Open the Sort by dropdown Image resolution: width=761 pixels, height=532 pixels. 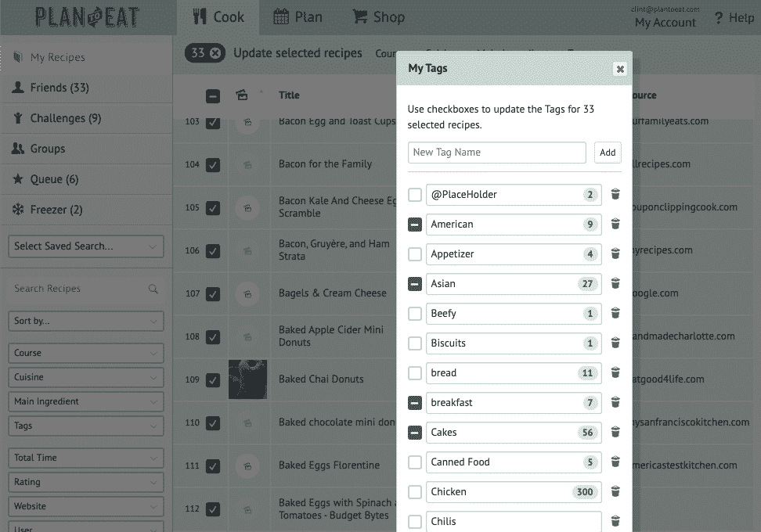(86, 321)
